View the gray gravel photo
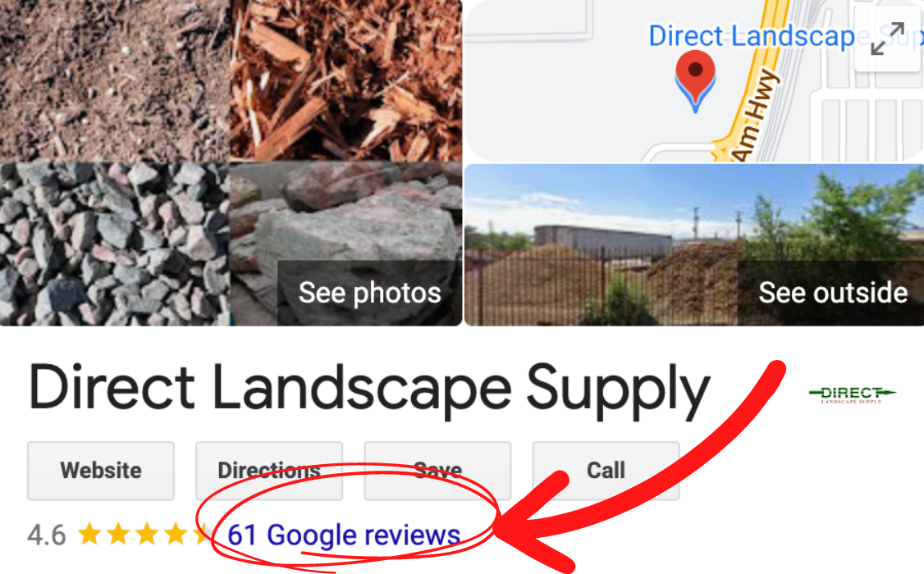 114,244
